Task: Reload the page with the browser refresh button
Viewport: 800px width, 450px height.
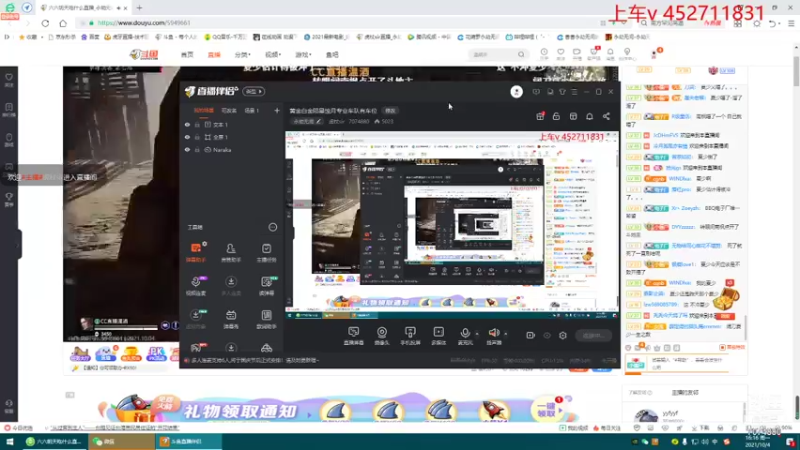Action: [45, 23]
